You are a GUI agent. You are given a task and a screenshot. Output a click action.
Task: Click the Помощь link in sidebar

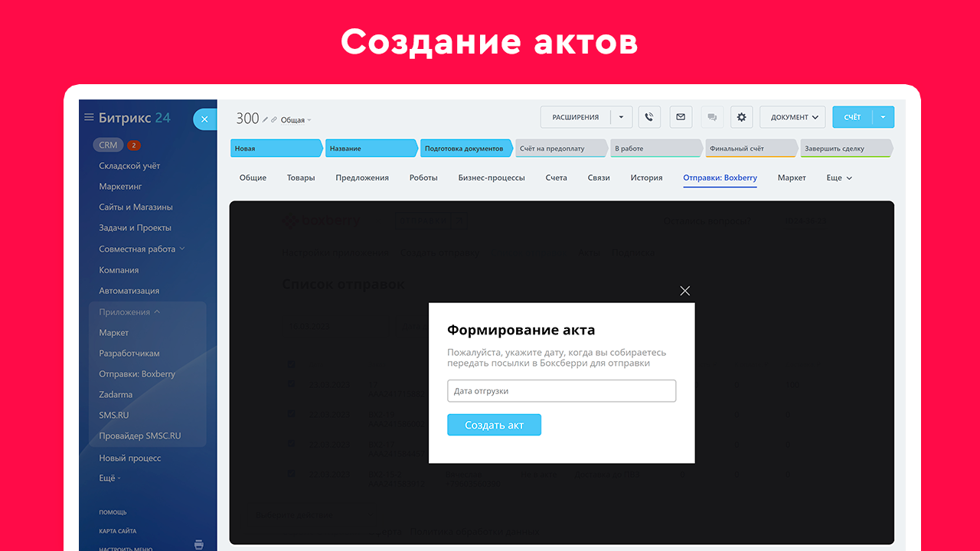(x=113, y=513)
